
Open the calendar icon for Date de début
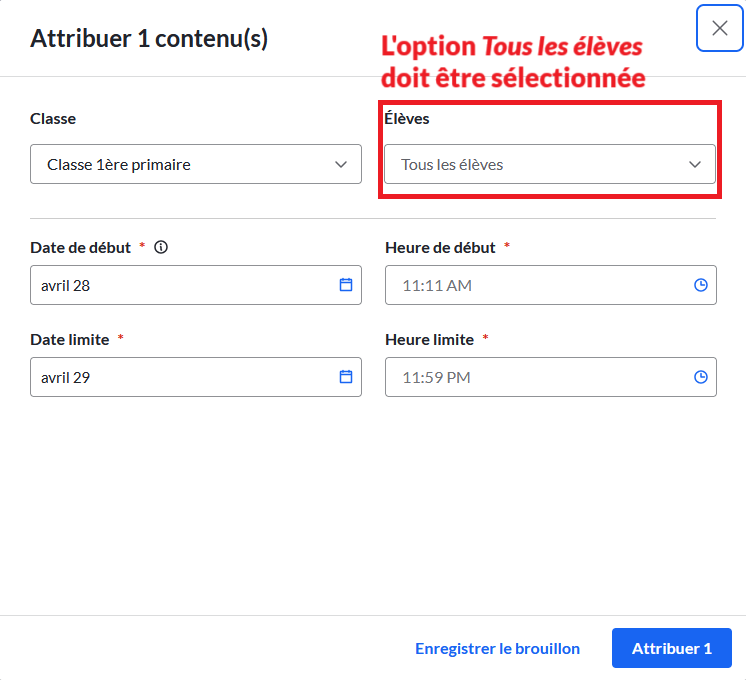click(346, 285)
